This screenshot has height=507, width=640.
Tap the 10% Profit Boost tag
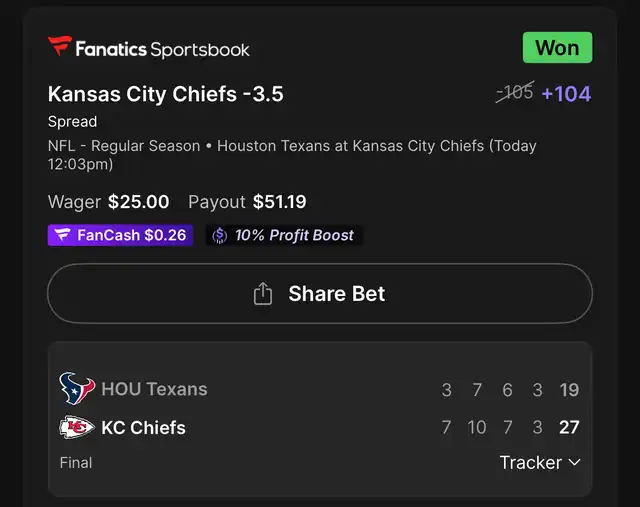click(x=284, y=235)
